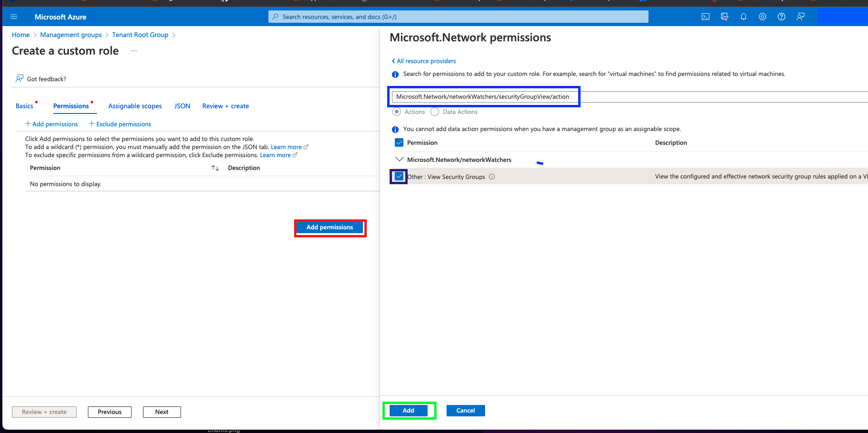Open Learn more link for exclude permissions
868x433 pixels.
278,155
